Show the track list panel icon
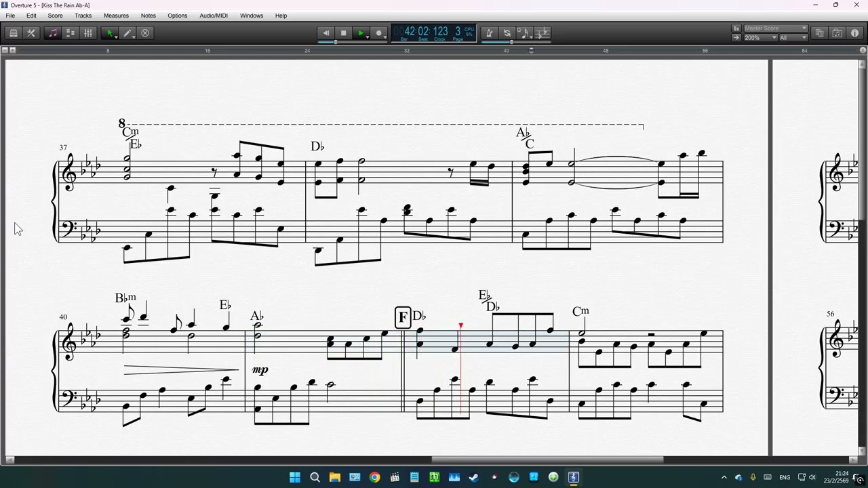Viewport: 868px width, 488px height. [71, 33]
